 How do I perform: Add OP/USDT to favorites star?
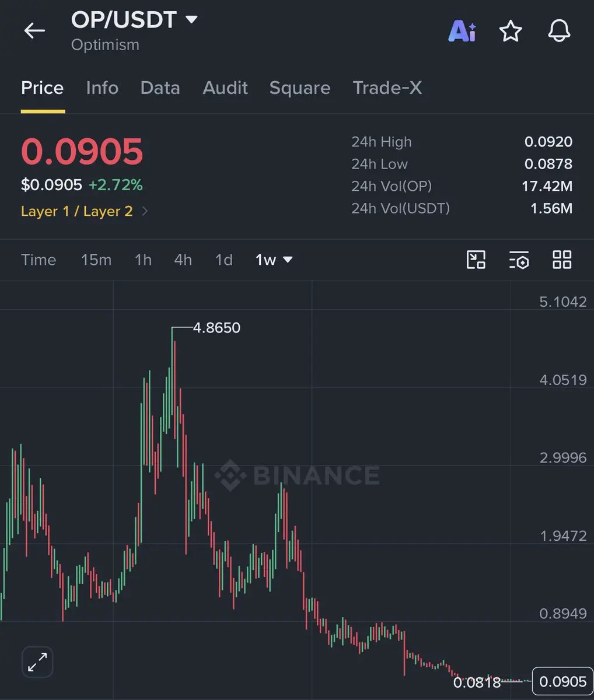[x=511, y=31]
